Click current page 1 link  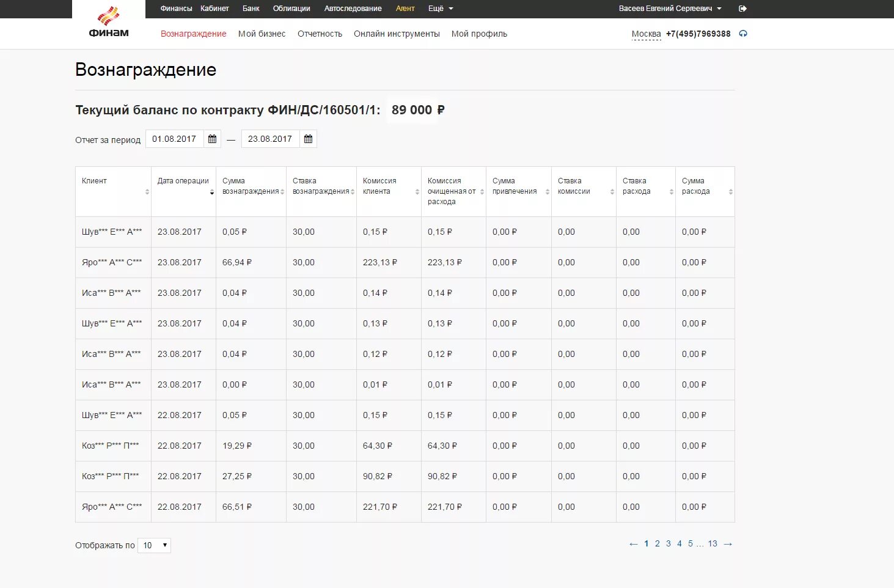pos(647,543)
